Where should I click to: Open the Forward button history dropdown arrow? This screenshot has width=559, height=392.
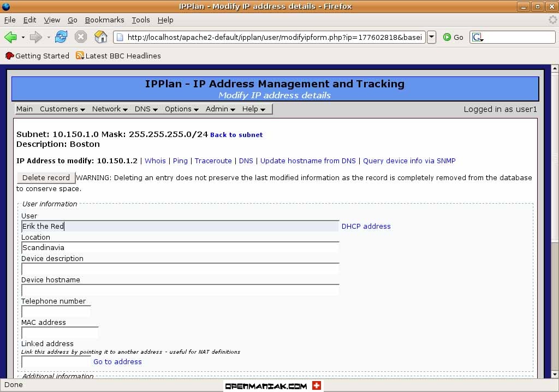[x=49, y=37]
